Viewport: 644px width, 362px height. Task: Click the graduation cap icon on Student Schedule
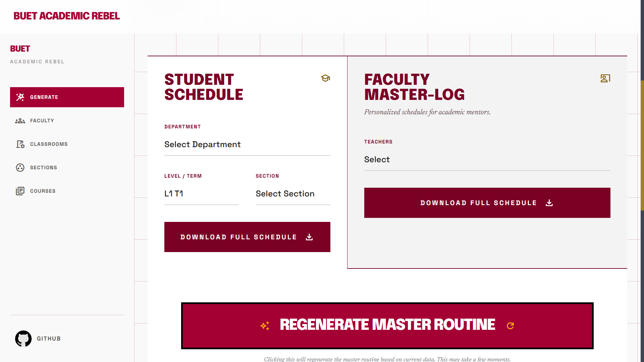(325, 78)
